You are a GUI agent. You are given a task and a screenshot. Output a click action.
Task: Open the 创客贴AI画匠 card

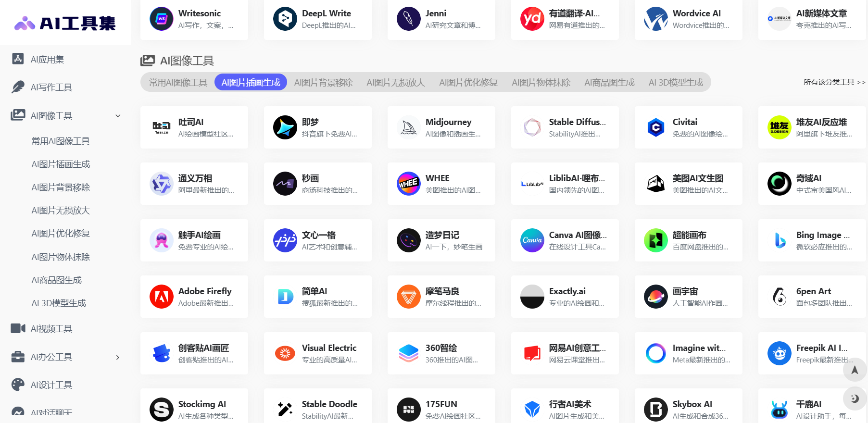pos(194,353)
